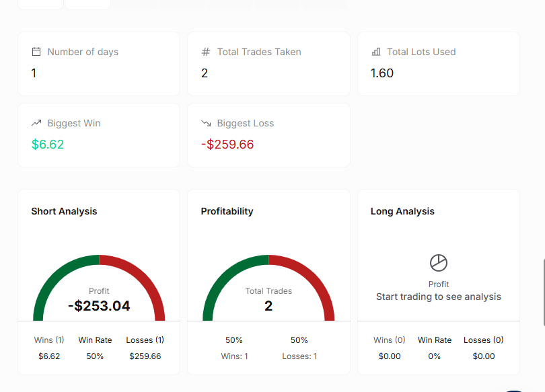
Task: Click the downward trend icon beside Biggest Loss
Action: point(206,123)
